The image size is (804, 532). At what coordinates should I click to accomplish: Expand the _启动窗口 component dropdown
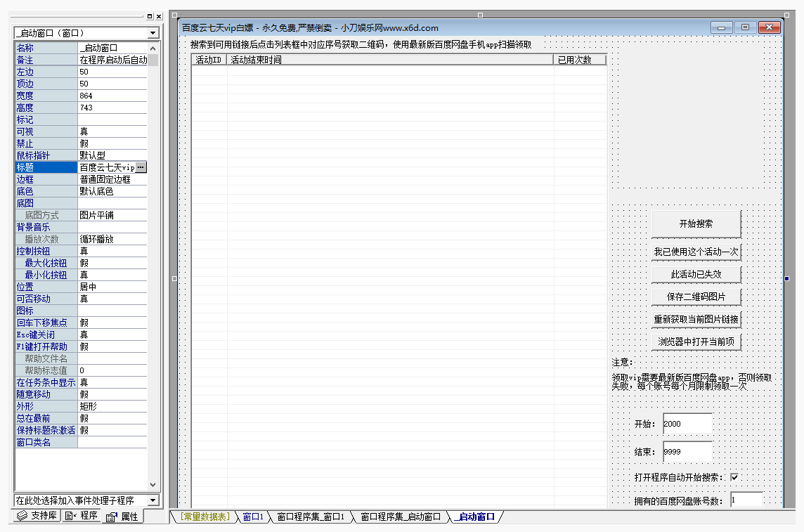coord(153,33)
